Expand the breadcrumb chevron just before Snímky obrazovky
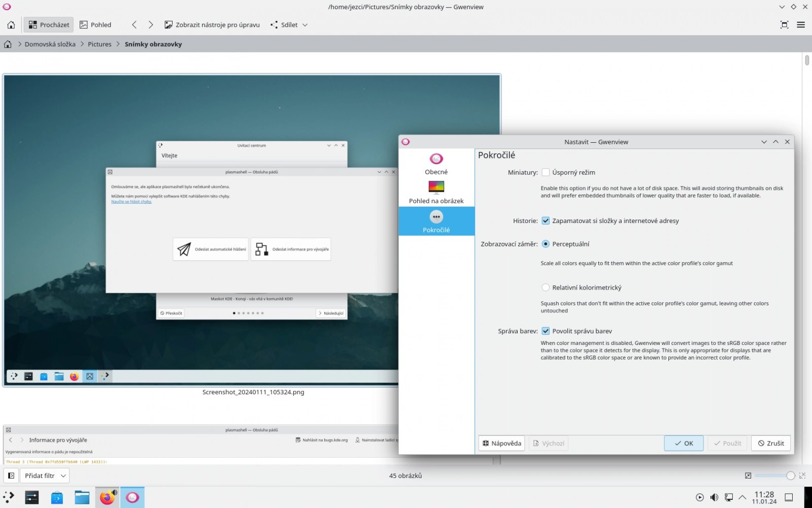The width and height of the screenshot is (812, 508). coord(118,44)
